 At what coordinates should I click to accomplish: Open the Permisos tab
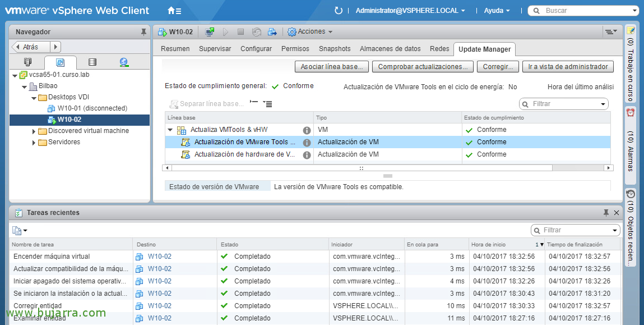coord(295,48)
